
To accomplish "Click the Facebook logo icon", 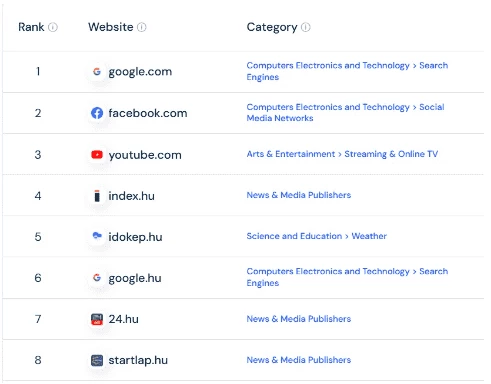I will pos(97,113).
